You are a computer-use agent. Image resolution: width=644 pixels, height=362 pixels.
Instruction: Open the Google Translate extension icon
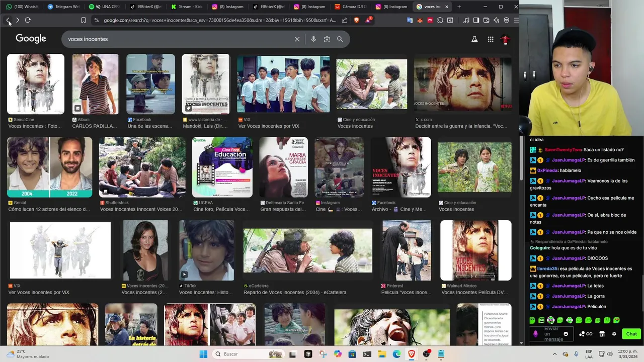point(410,20)
